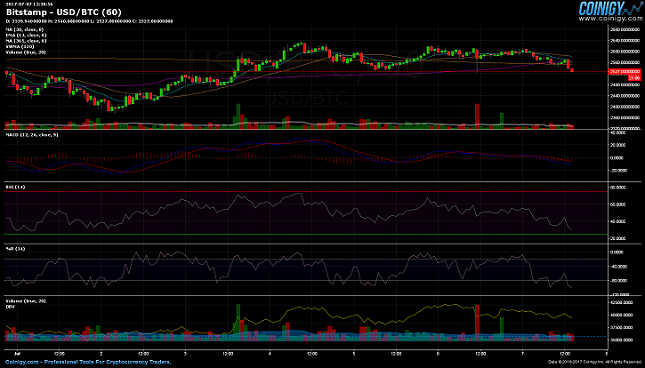Click the 2017-07-07 timestamp above the title

(29, 4)
